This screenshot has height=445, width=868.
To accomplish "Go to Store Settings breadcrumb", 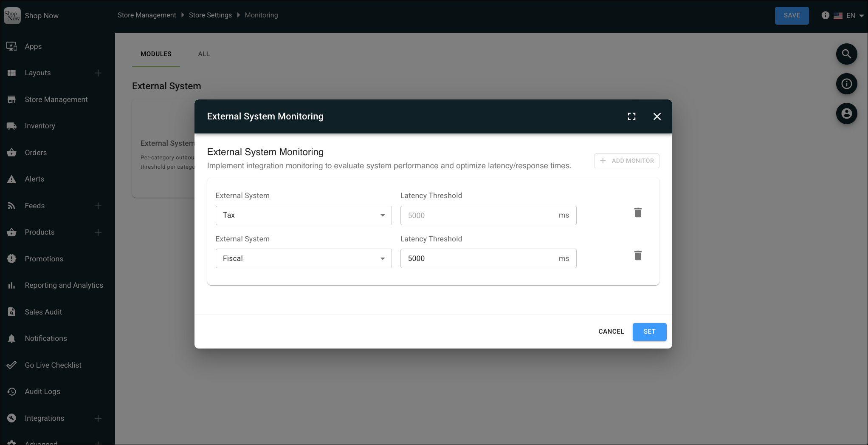I will pos(210,15).
